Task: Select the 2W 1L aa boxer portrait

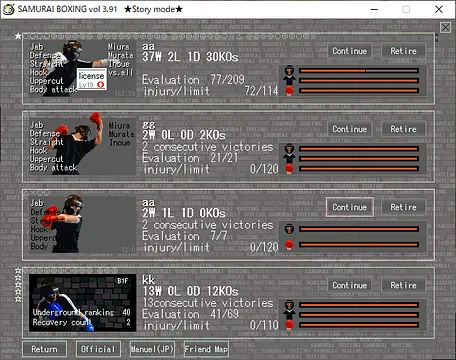Action: [x=82, y=224]
